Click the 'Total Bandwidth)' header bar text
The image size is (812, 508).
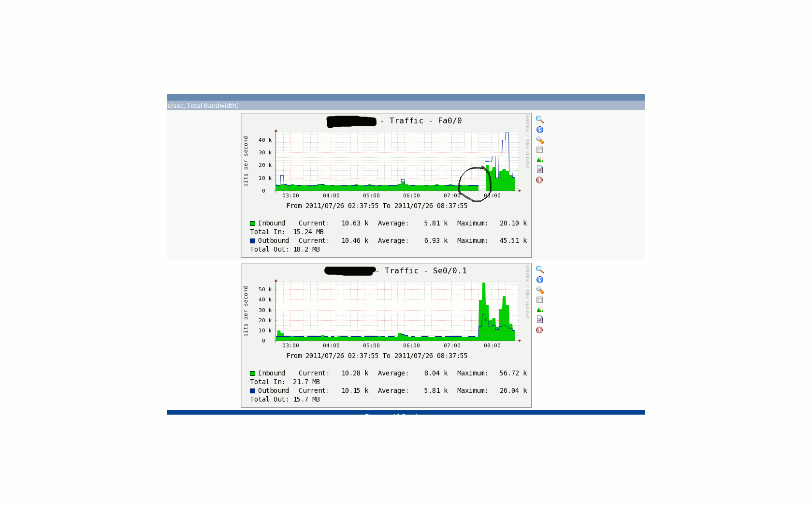(213, 106)
